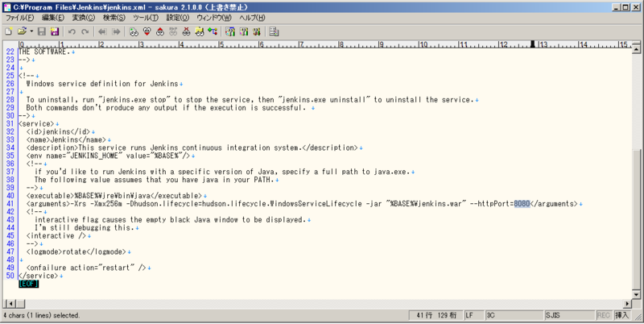Create a new document with the New icon
644x324 pixels.
click(x=8, y=31)
